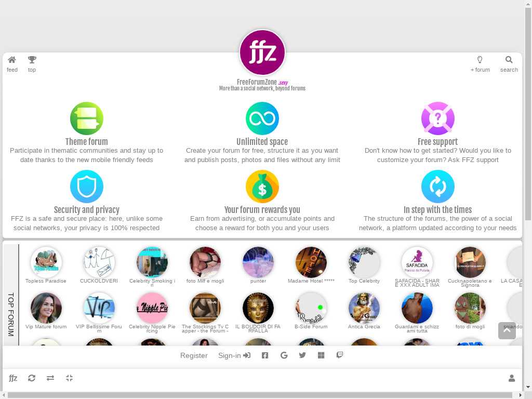The image size is (532, 399).
Task: Sign in with the Google icon
Action: (284, 355)
